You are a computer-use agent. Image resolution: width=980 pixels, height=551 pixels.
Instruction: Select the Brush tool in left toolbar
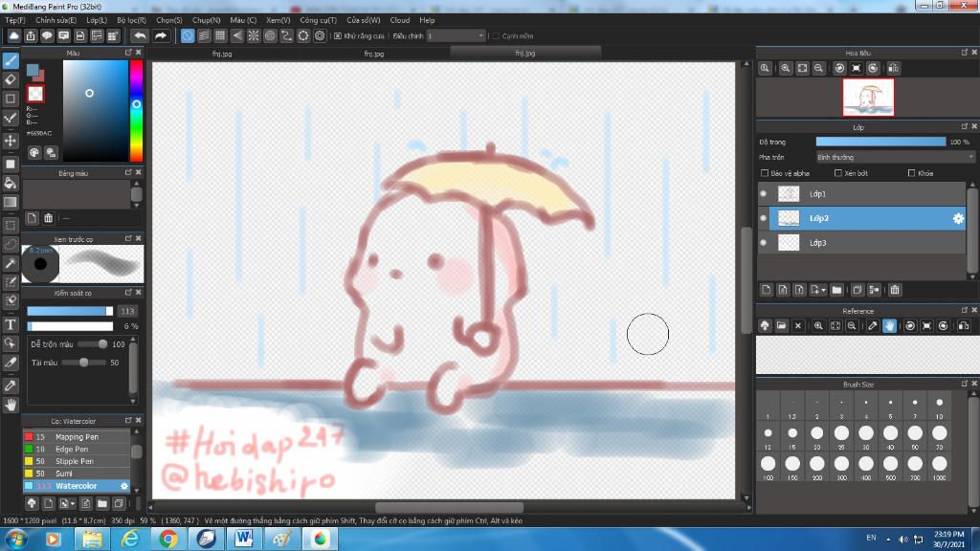pyautogui.click(x=10, y=60)
